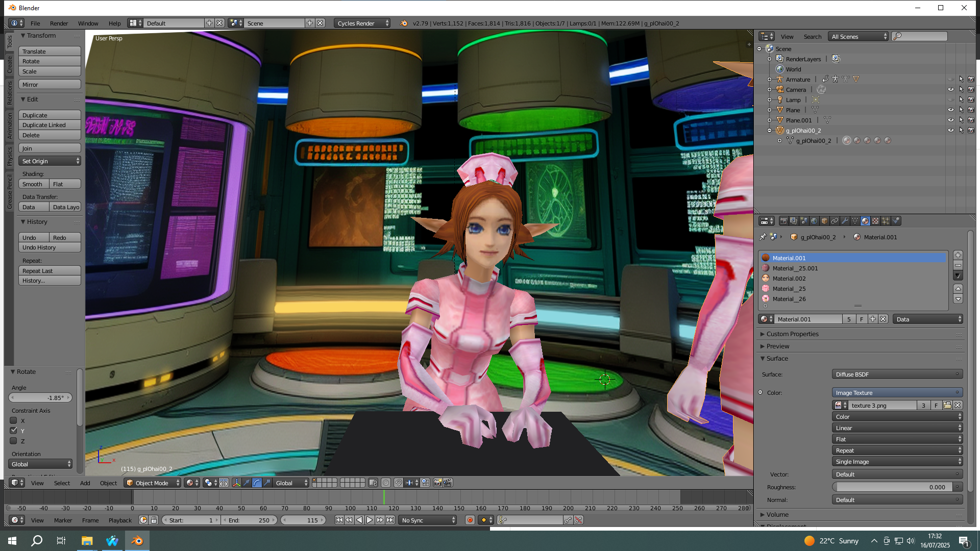
Task: Open the Render Layers properties tab
Action: [794, 221]
